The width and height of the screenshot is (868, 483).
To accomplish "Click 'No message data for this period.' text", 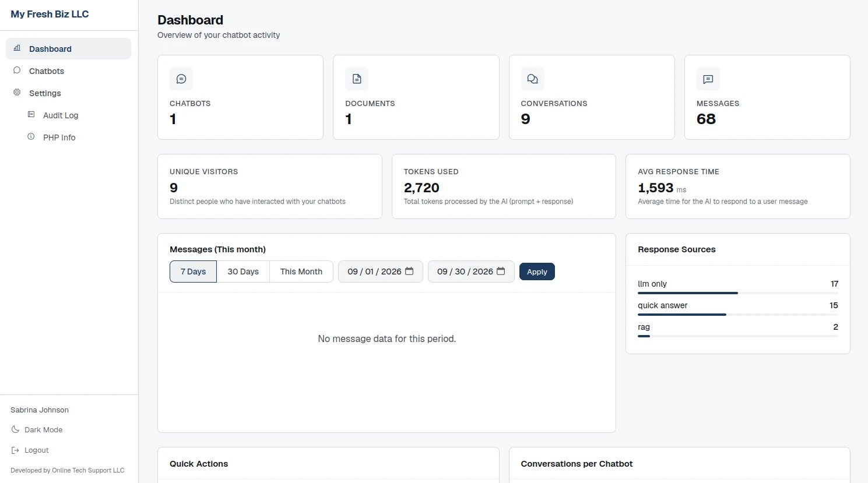I will click(387, 339).
